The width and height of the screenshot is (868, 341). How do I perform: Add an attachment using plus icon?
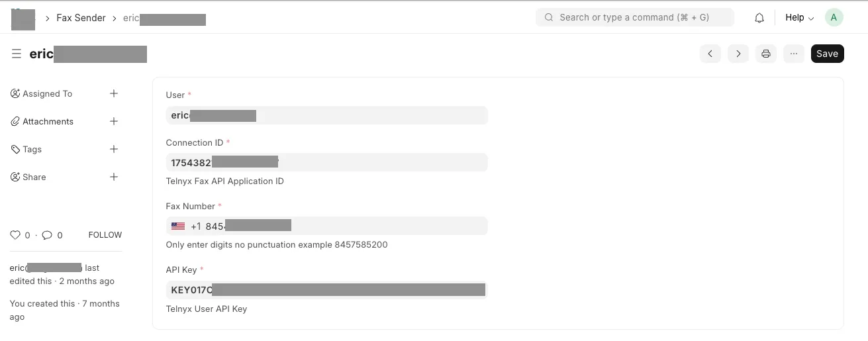click(x=114, y=121)
